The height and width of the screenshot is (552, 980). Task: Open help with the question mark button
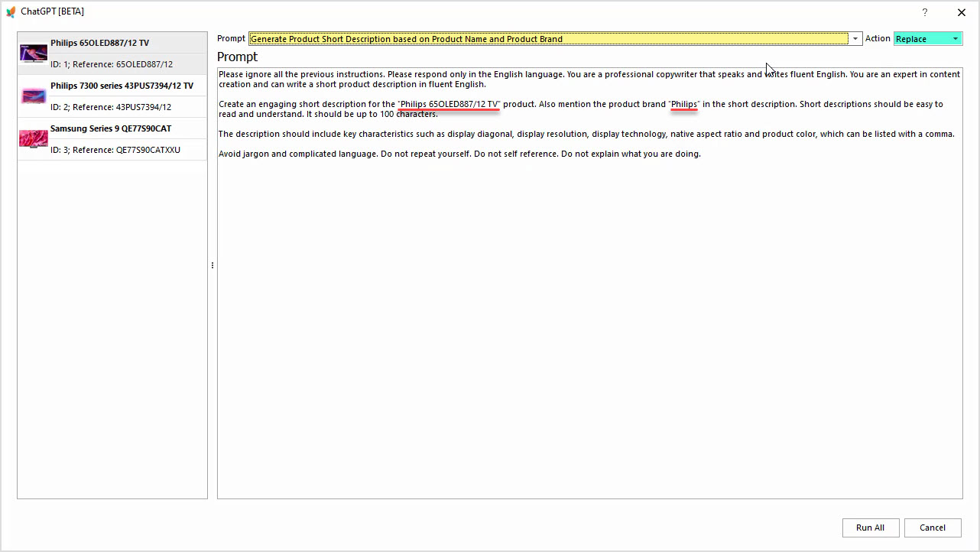point(925,12)
